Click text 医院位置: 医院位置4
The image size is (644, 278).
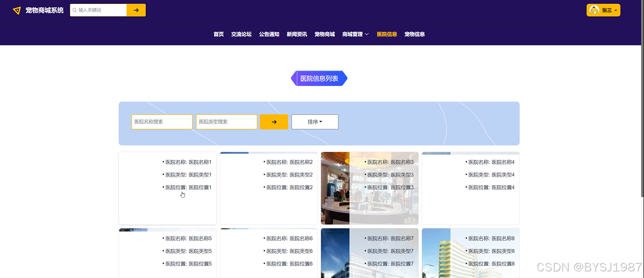click(x=491, y=187)
